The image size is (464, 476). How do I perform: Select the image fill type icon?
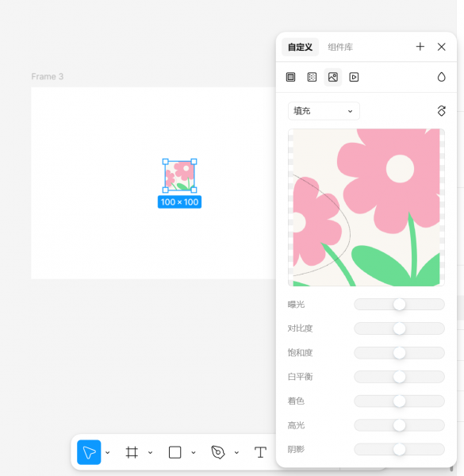(x=333, y=77)
